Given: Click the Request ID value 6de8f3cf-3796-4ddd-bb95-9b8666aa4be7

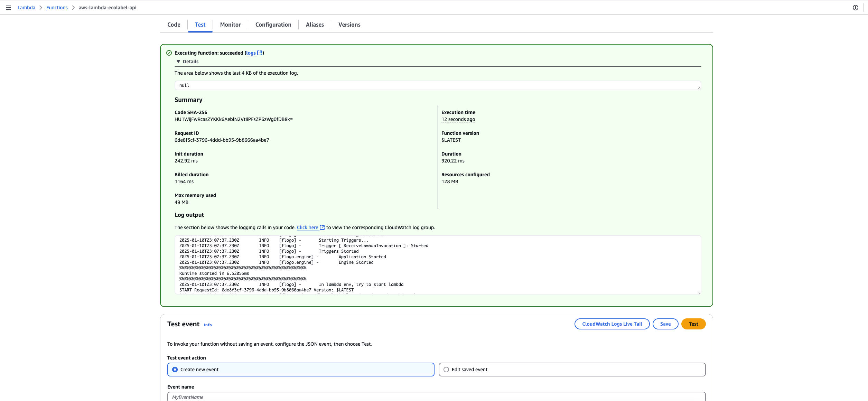Looking at the screenshot, I should [x=222, y=140].
